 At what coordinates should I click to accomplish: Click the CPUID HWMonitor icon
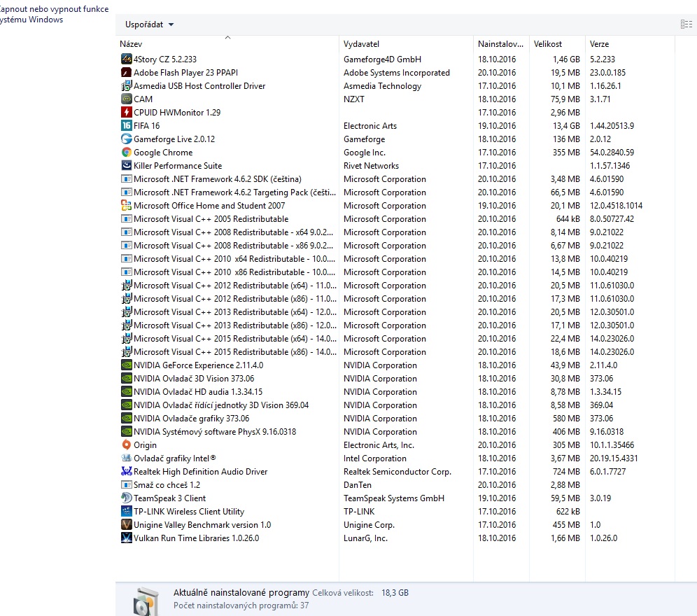[126, 113]
